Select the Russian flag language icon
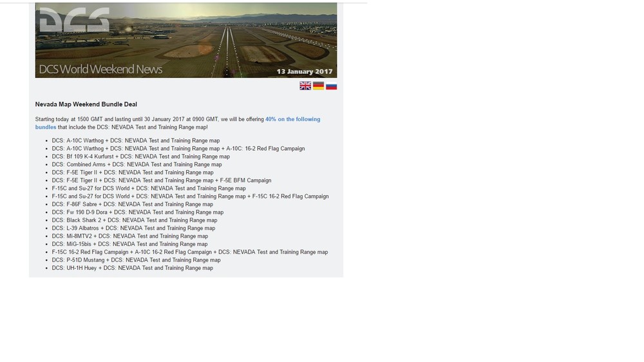The image size is (644, 362). [332, 86]
